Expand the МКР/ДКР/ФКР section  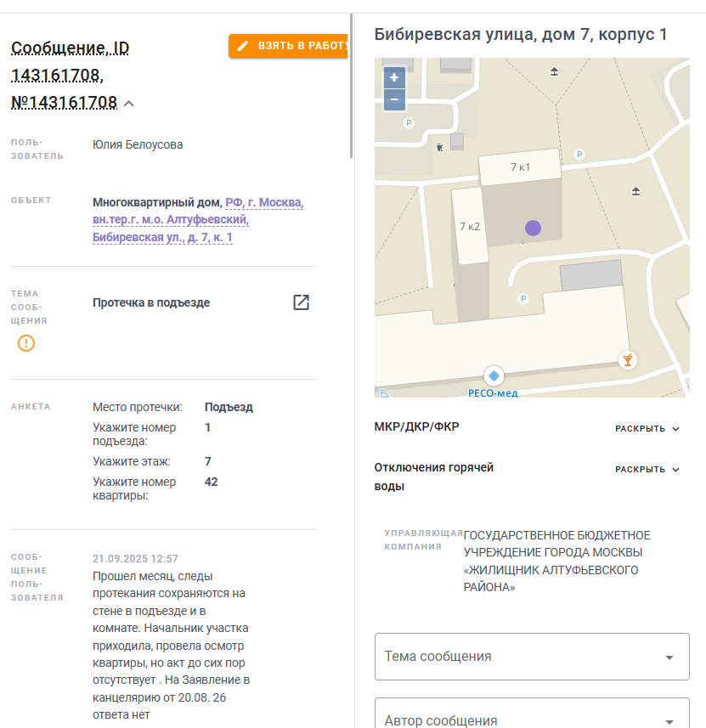(x=647, y=428)
